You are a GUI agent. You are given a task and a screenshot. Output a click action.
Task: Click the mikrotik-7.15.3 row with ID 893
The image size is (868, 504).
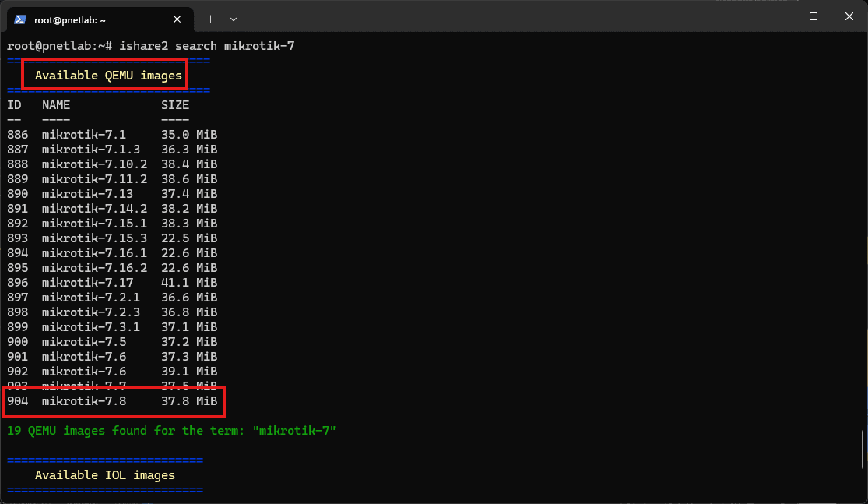(112, 238)
